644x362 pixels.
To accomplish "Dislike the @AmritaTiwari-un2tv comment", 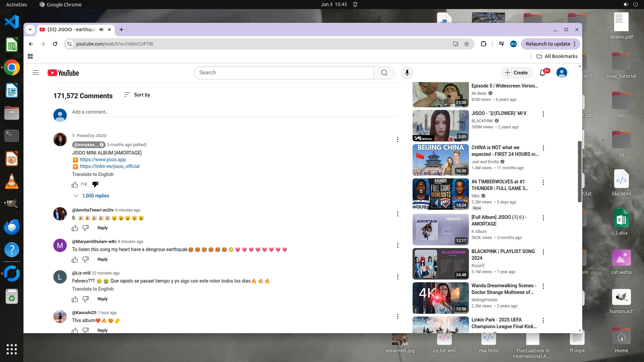I will 86,228.
